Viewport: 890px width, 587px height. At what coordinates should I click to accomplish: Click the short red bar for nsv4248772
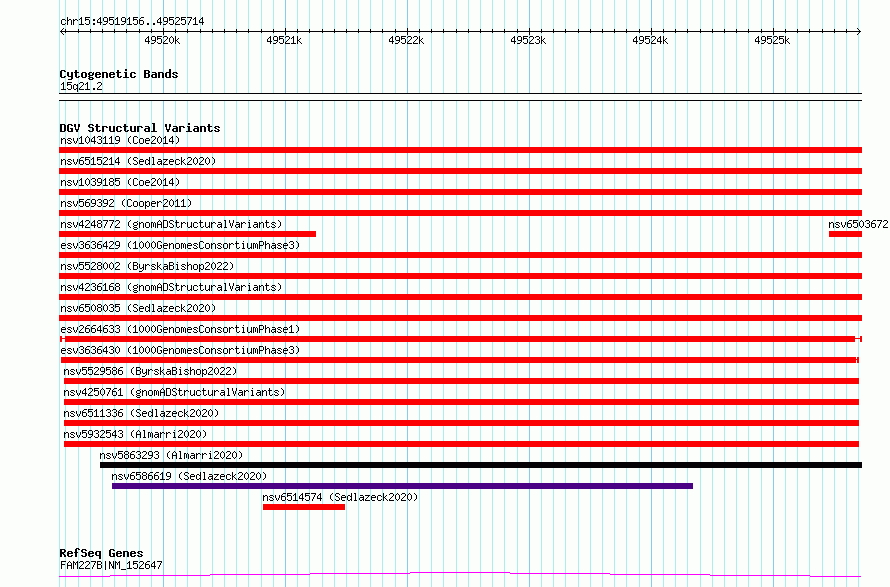(187, 234)
